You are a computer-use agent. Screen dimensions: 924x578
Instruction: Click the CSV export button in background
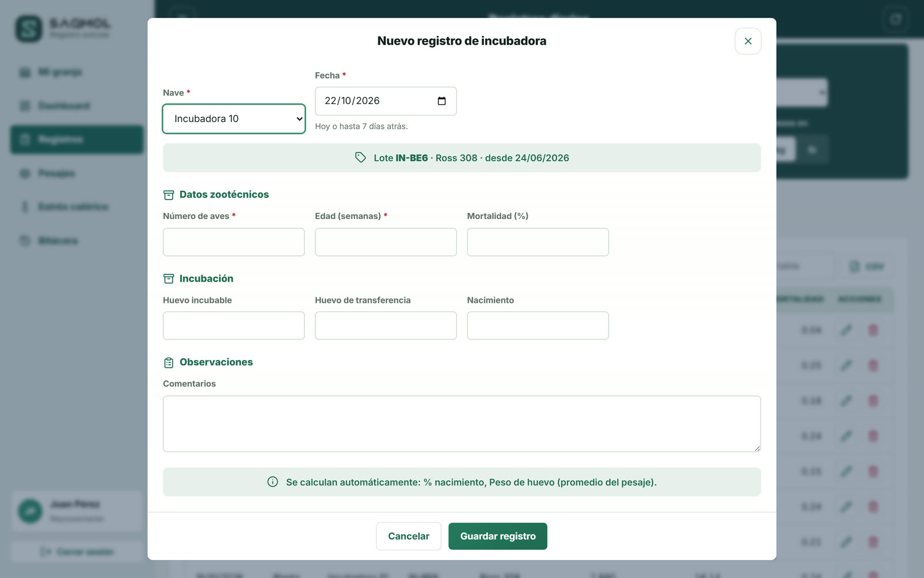[867, 266]
